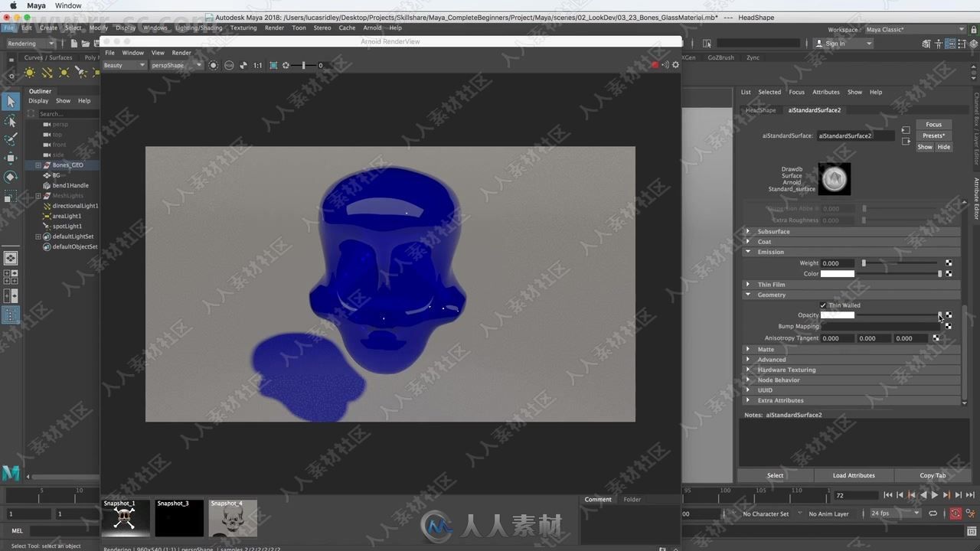Open the Window menu in macOS menubar
Viewport: 980px width, 551px height.
[x=68, y=5]
